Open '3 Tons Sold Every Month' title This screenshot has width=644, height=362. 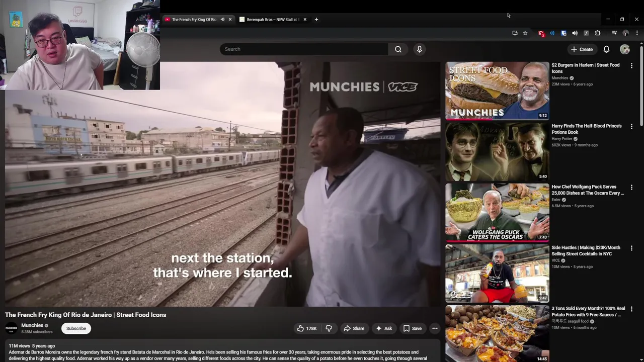[588, 312]
